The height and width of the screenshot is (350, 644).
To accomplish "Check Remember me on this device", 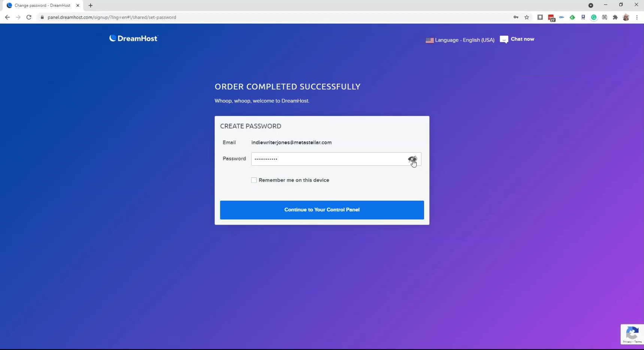I will click(254, 180).
